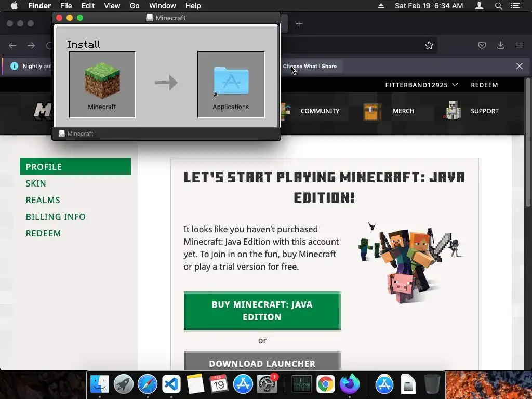Open Finder from the Dock
Image resolution: width=532 pixels, height=399 pixels.
(99, 384)
